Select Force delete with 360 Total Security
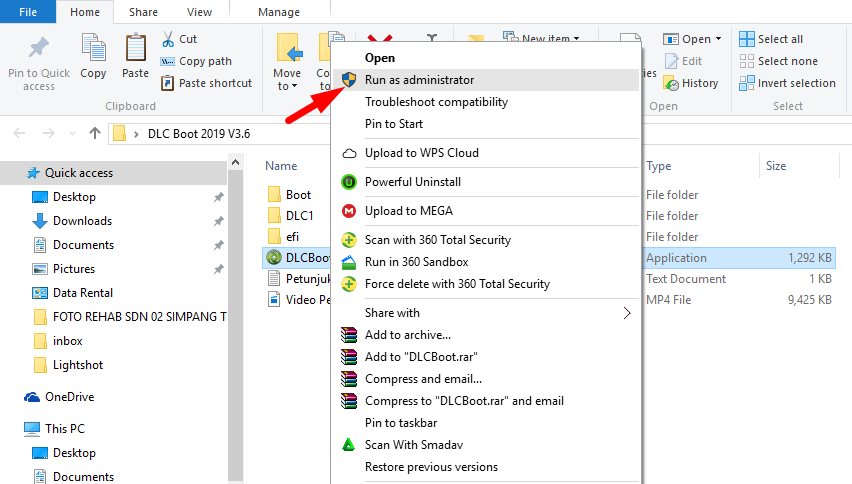This screenshot has height=484, width=852. click(x=485, y=284)
